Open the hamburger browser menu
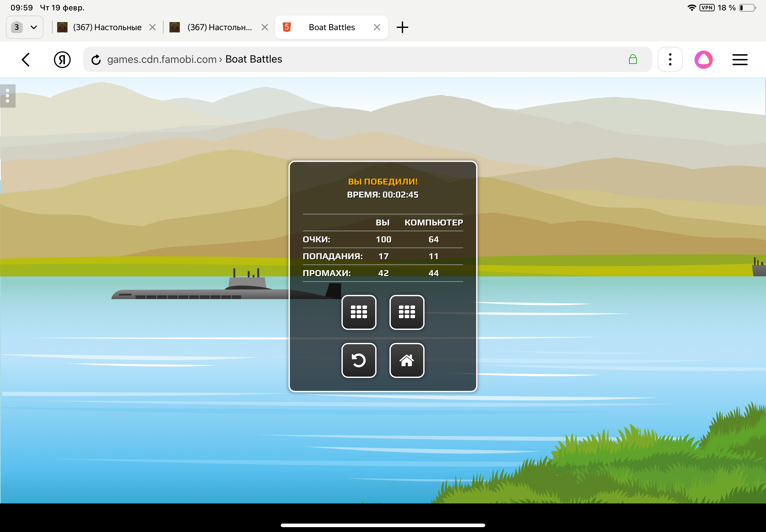The image size is (766, 532). click(x=740, y=60)
